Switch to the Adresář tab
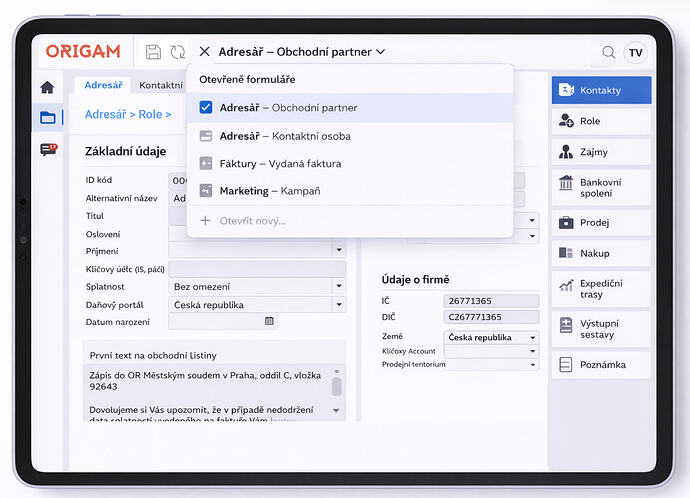The image size is (690, 498). (x=103, y=86)
